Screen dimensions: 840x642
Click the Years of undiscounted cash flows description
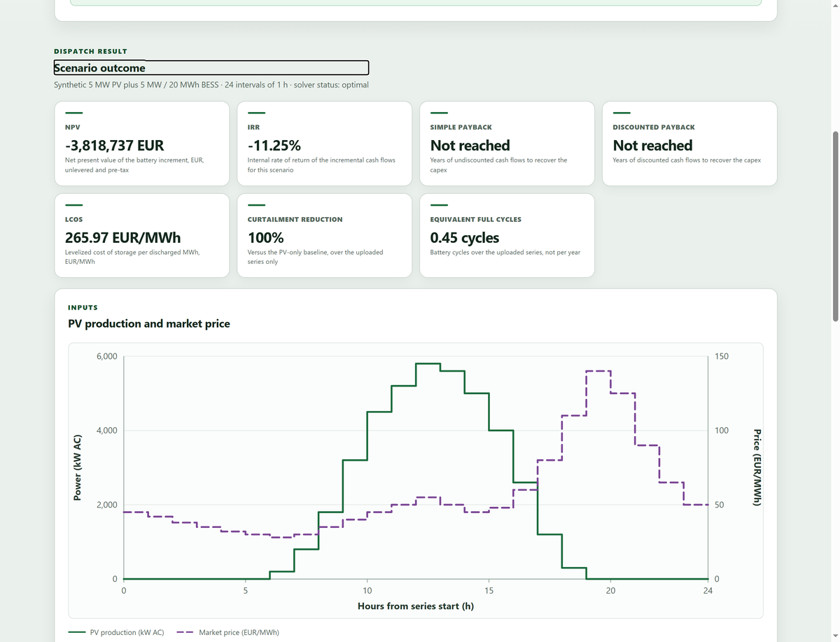(x=498, y=165)
